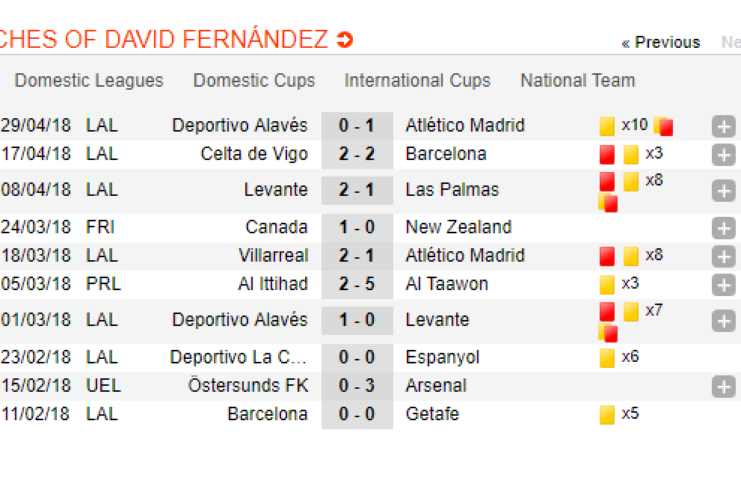Image resolution: width=741 pixels, height=486 pixels.
Task: Click yellow card icon in Espanyol match row
Action: point(607,358)
